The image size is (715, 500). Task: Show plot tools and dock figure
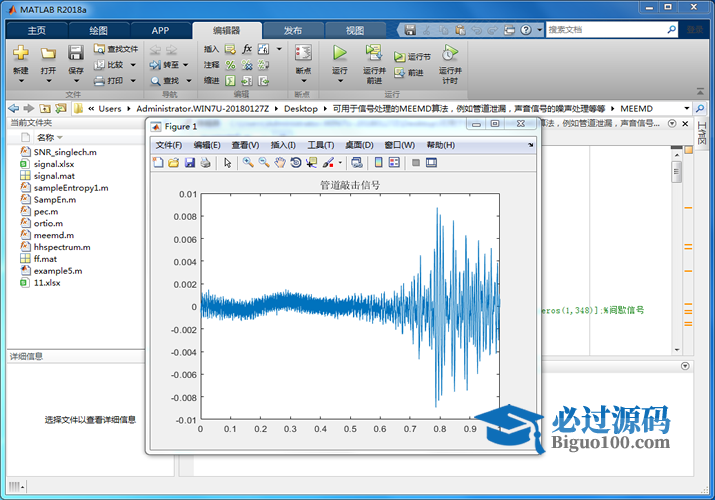[x=431, y=162]
